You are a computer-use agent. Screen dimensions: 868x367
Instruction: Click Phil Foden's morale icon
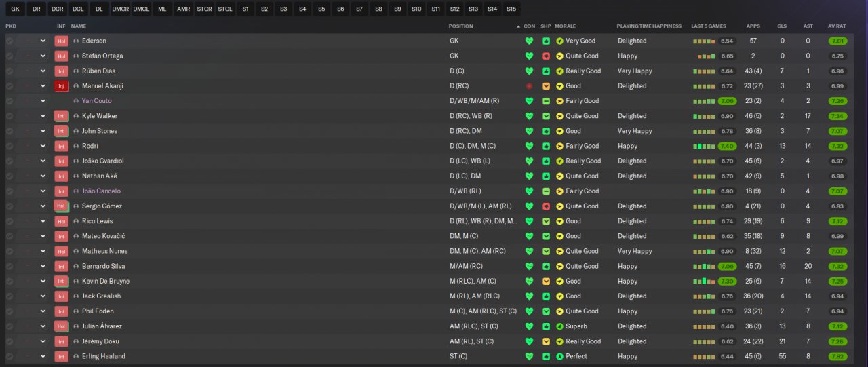point(559,311)
